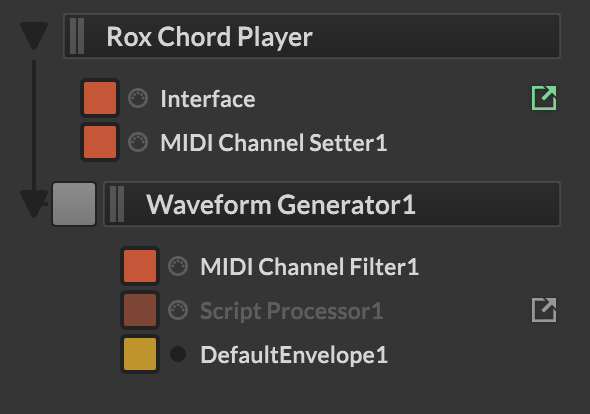Click MIDI icon next to Interface

point(138,99)
